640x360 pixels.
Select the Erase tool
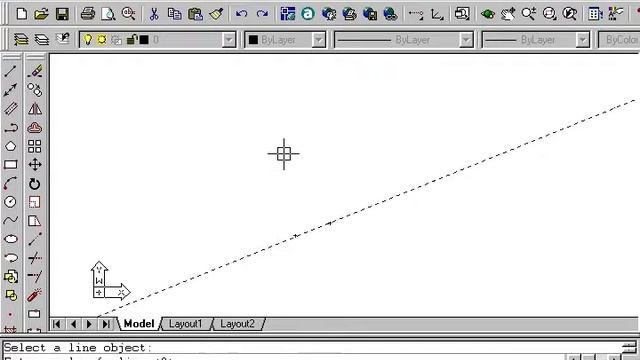tap(35, 71)
